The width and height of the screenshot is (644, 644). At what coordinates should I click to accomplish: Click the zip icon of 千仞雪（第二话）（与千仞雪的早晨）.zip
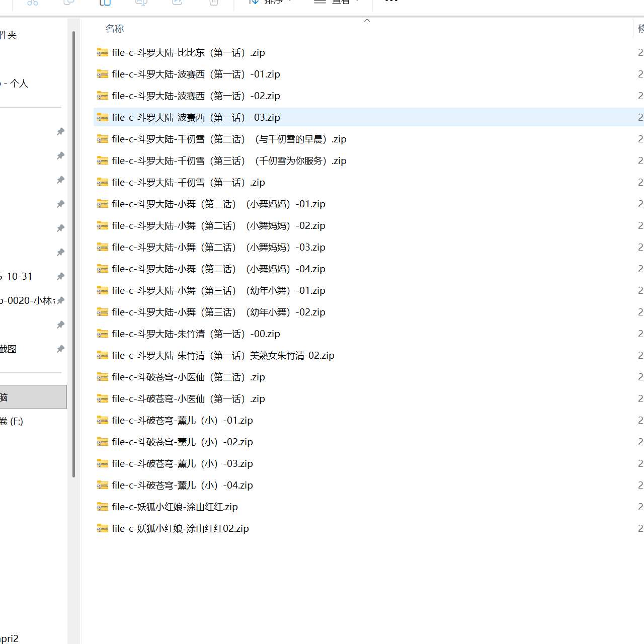(103, 139)
